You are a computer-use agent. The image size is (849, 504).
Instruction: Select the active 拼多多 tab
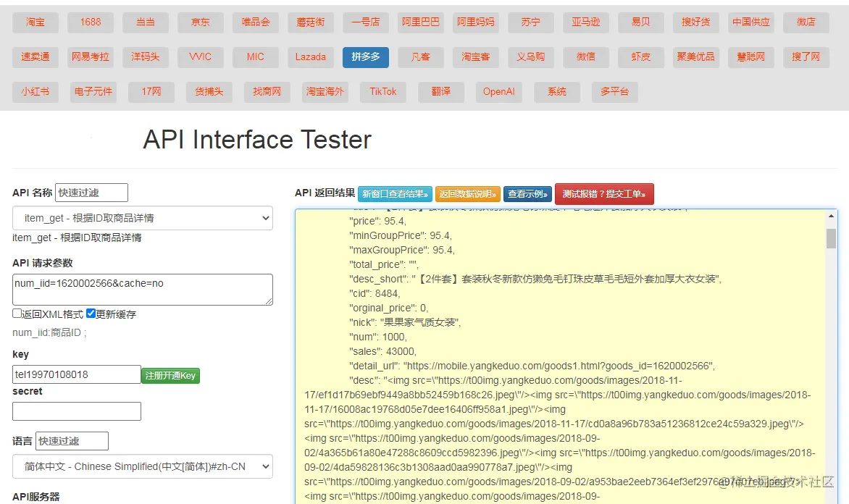click(x=366, y=57)
